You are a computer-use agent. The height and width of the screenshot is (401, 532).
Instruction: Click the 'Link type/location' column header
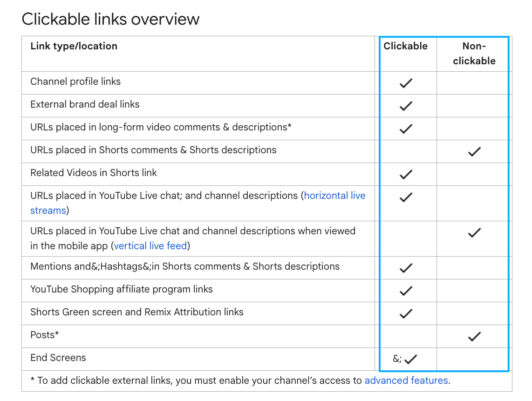coord(74,46)
